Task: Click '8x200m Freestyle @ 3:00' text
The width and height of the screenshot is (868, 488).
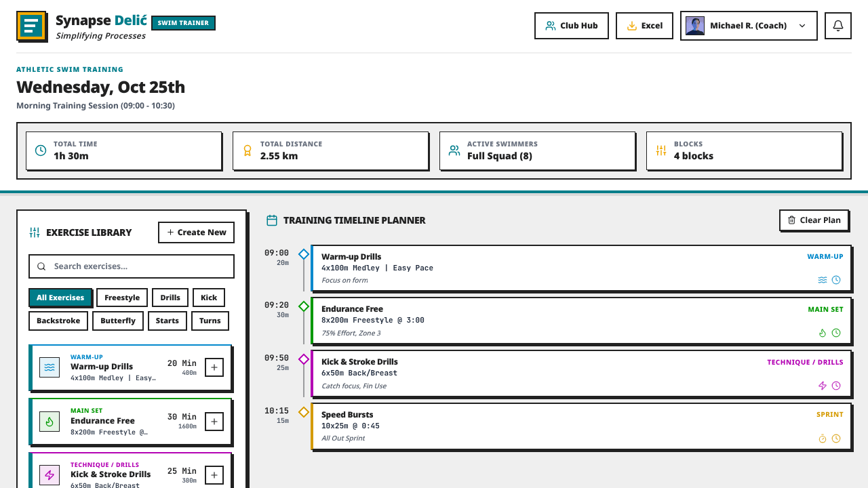Action: (373, 320)
